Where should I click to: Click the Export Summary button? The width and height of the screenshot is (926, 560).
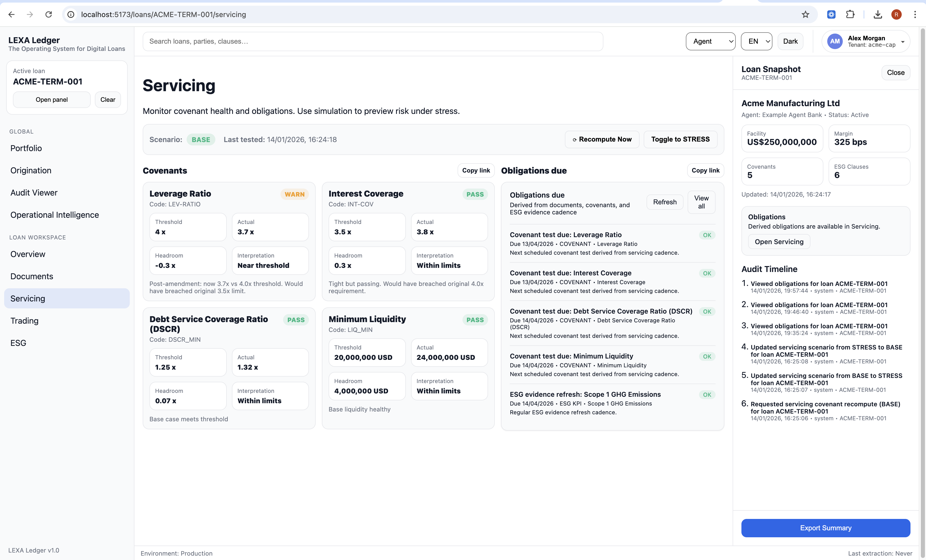click(825, 528)
